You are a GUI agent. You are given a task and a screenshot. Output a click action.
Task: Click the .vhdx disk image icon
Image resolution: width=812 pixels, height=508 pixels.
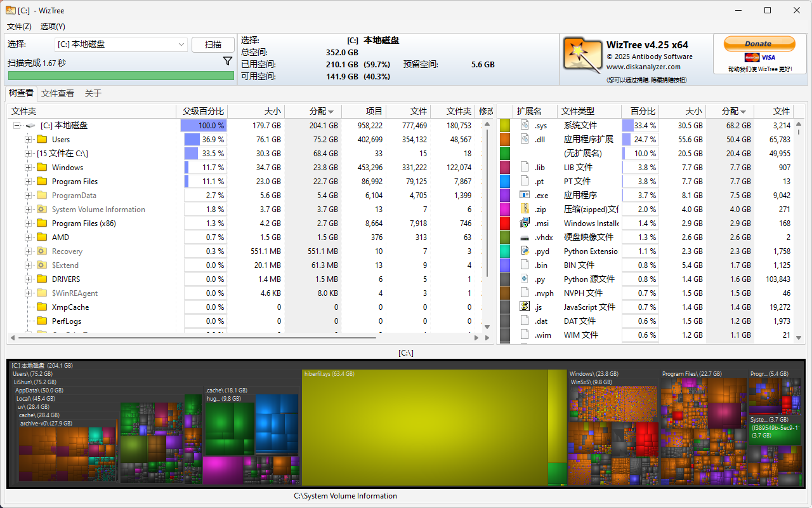525,237
